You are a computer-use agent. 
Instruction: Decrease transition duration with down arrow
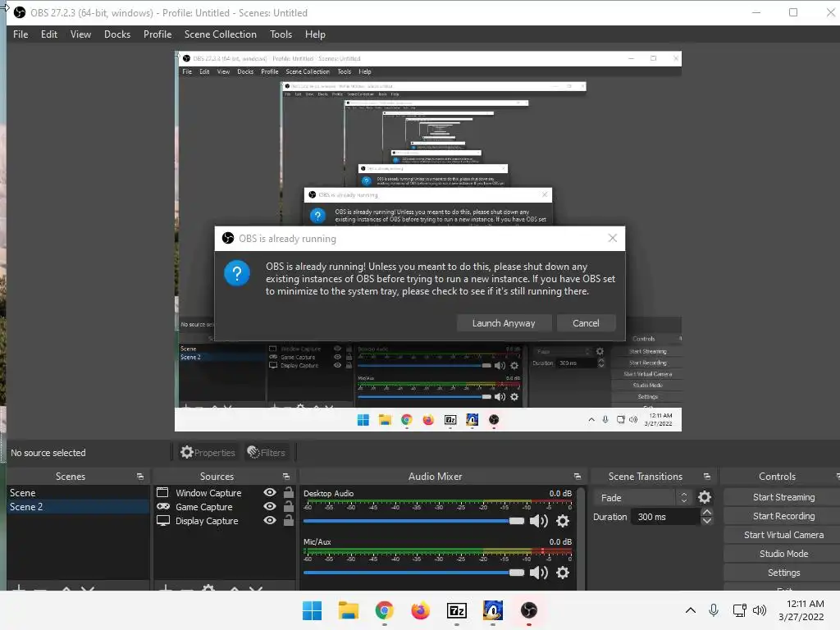click(x=706, y=521)
